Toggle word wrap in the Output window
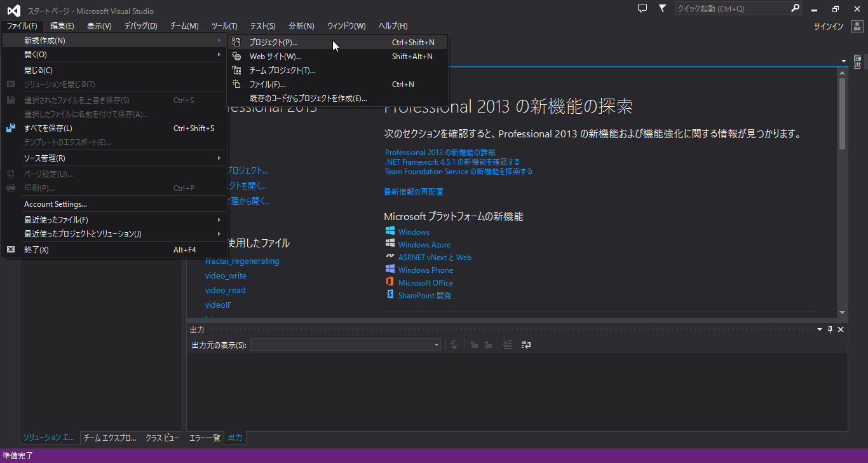The height and width of the screenshot is (463, 868). 526,344
